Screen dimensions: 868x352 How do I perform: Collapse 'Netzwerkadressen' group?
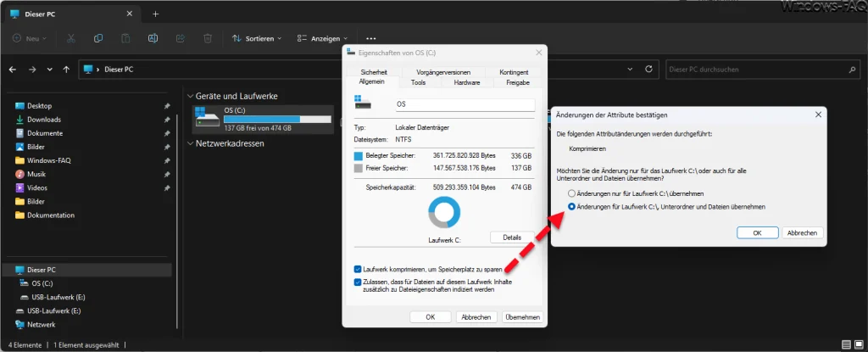pos(191,143)
